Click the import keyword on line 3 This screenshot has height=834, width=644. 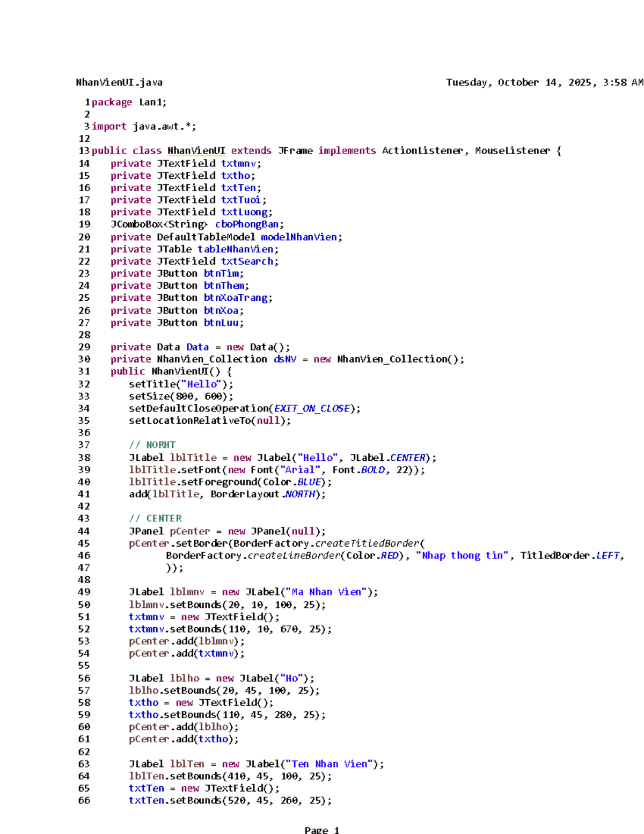point(109,126)
